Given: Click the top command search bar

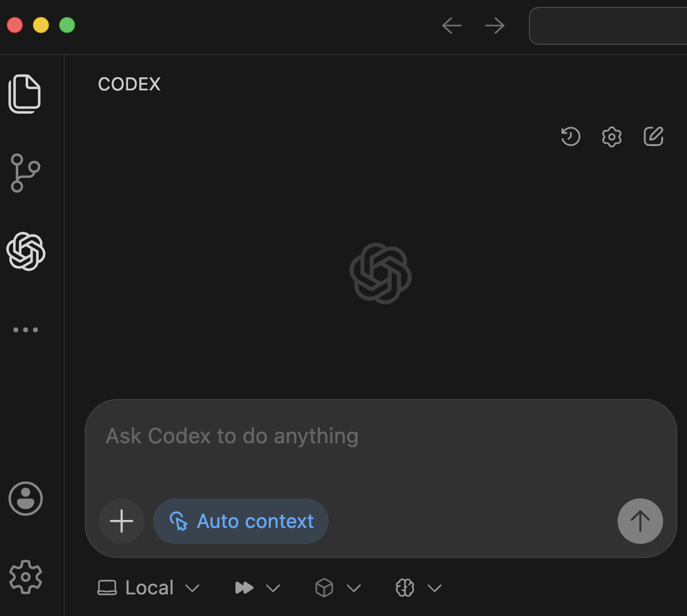Looking at the screenshot, I should [609, 26].
